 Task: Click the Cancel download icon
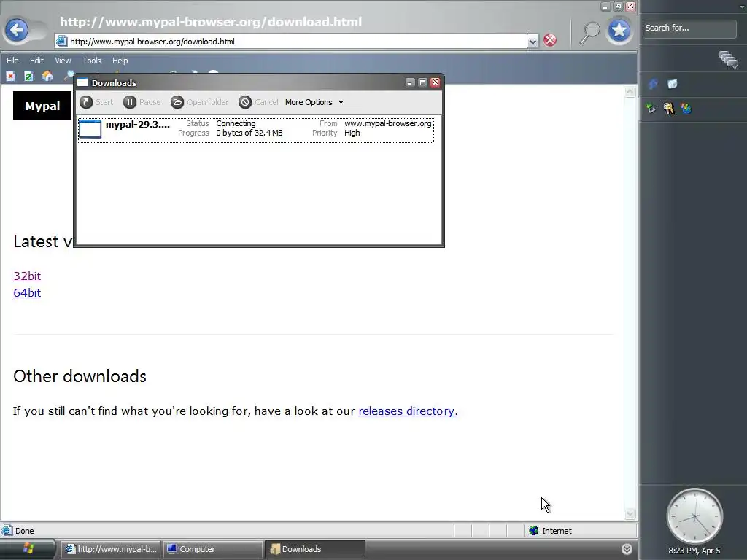tap(245, 102)
